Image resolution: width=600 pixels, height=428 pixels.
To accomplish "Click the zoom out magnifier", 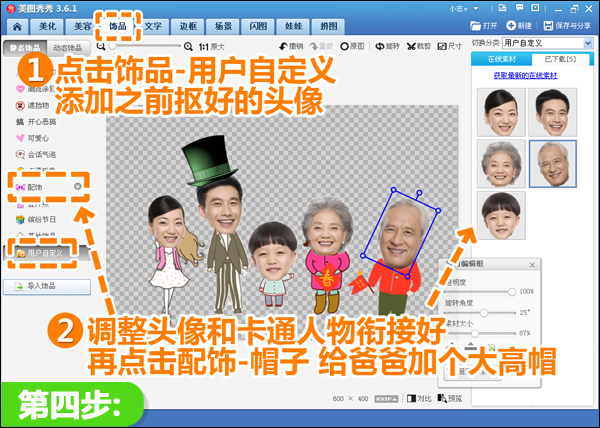I will (101, 46).
